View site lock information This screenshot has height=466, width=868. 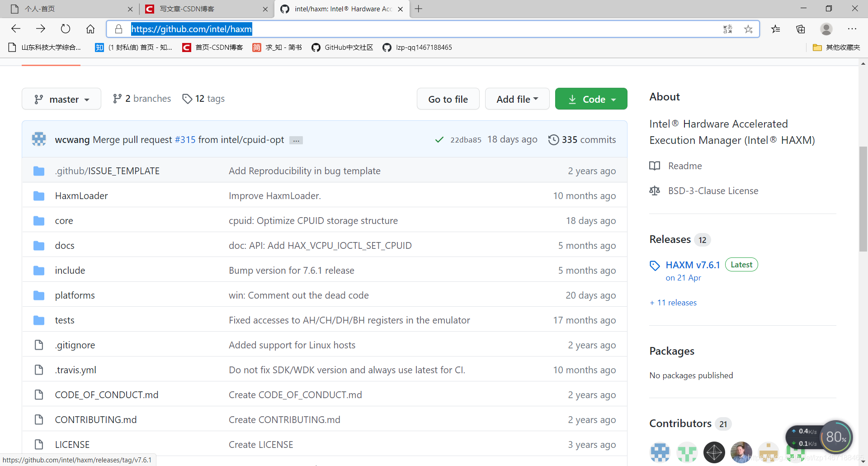tap(119, 29)
